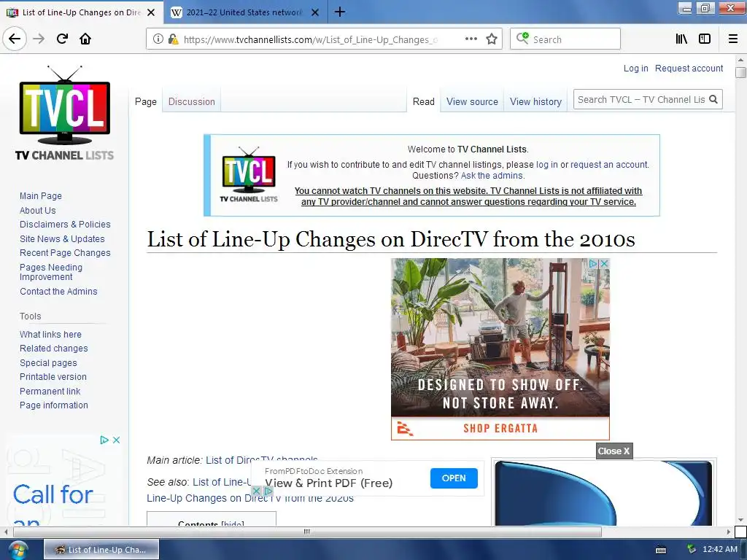This screenshot has height=560, width=747.
Task: Collapse contents with the [hide] toggle
Action: click(x=233, y=524)
